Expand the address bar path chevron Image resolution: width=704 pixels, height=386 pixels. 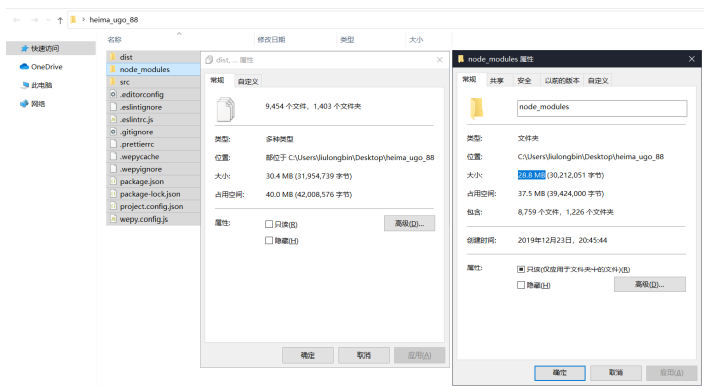coord(83,19)
